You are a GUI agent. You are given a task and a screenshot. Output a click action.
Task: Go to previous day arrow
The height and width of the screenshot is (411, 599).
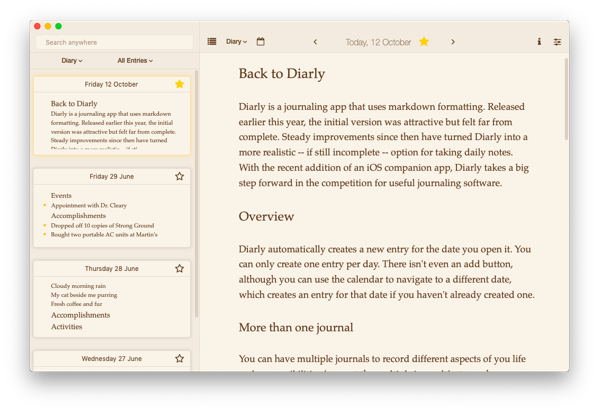coord(315,42)
